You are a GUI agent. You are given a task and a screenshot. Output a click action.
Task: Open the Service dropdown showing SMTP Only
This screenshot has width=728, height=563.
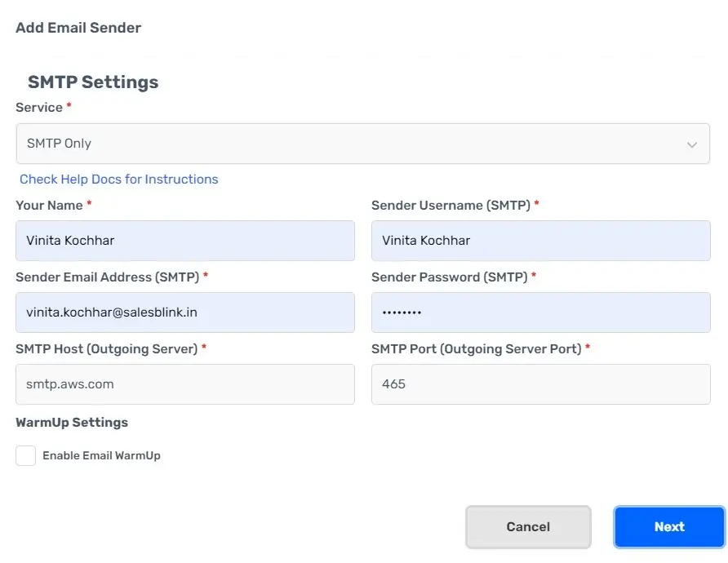pos(362,144)
